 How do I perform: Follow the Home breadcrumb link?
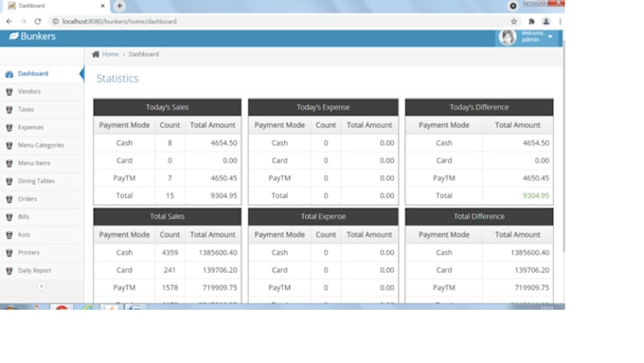click(x=110, y=54)
